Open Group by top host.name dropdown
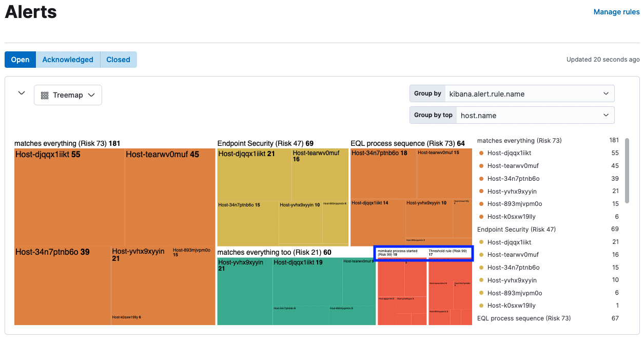The image size is (644, 341). click(512, 115)
